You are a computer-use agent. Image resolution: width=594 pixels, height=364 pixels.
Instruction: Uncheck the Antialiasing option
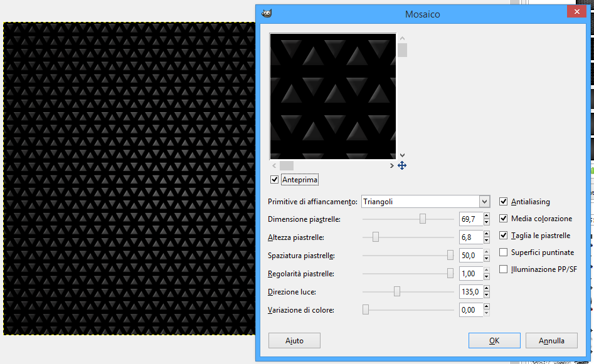pos(503,201)
